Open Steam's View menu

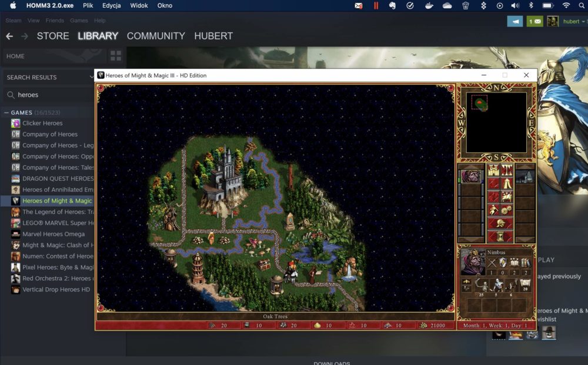(x=34, y=21)
